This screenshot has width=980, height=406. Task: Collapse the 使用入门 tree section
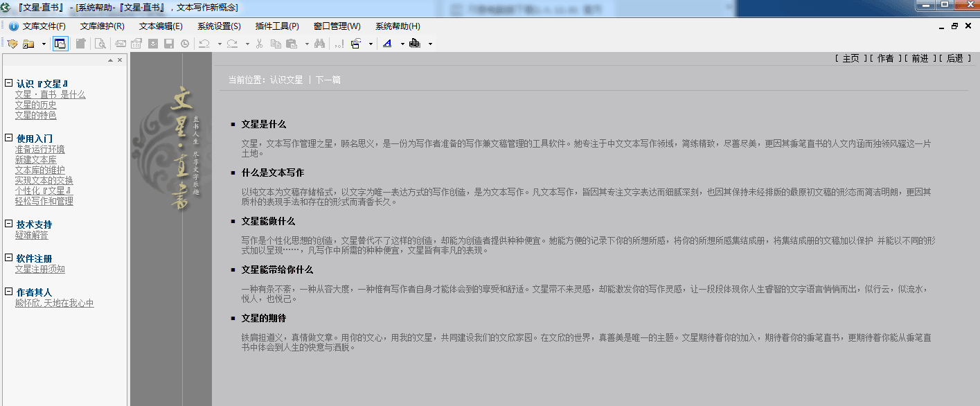(8, 138)
